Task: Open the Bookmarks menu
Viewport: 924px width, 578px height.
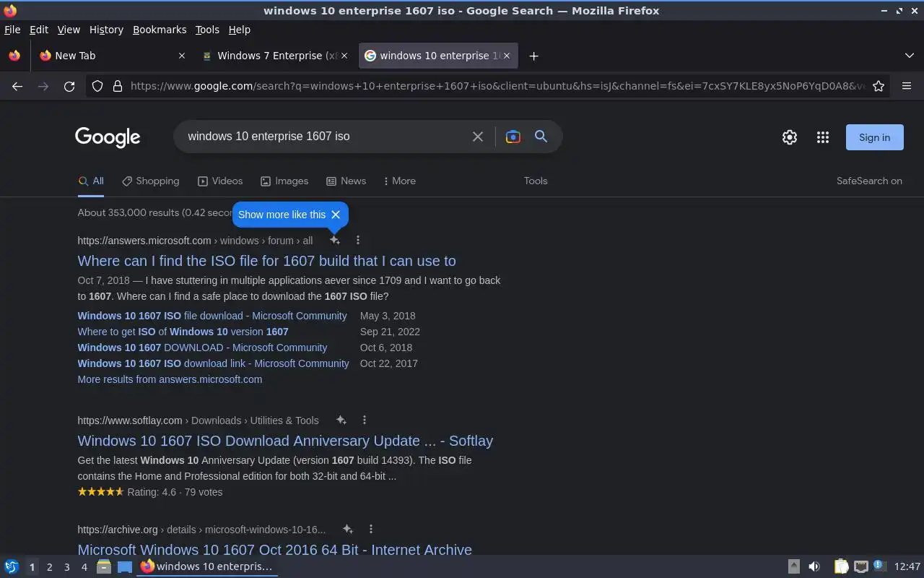Action: [160, 30]
